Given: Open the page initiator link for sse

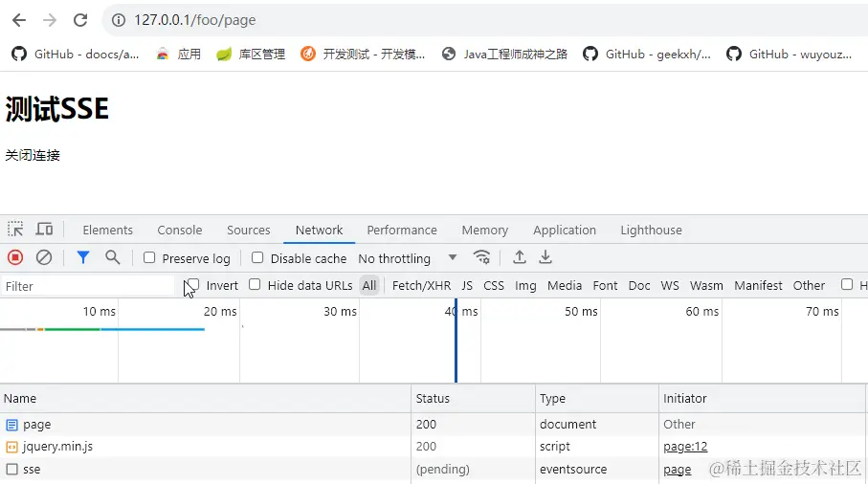Looking at the screenshot, I should click(677, 469).
